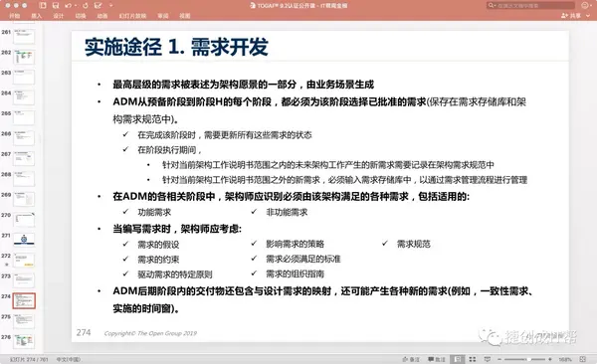Viewport: 597px width, 364px height.
Task: Select slide 275 thumbnail
Action: 24,321
